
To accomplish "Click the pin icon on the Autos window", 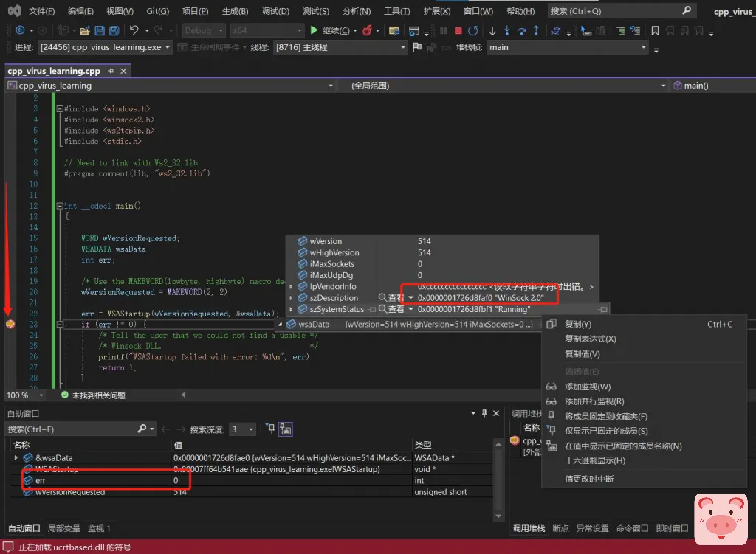I will [484, 413].
